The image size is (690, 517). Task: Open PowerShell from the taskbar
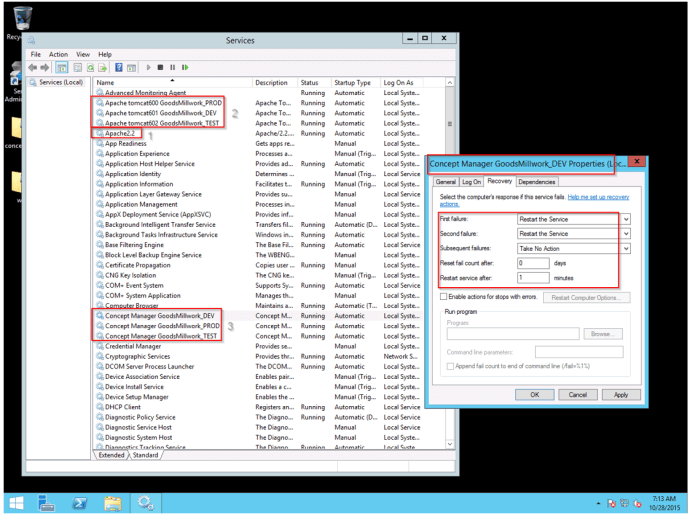[80, 503]
